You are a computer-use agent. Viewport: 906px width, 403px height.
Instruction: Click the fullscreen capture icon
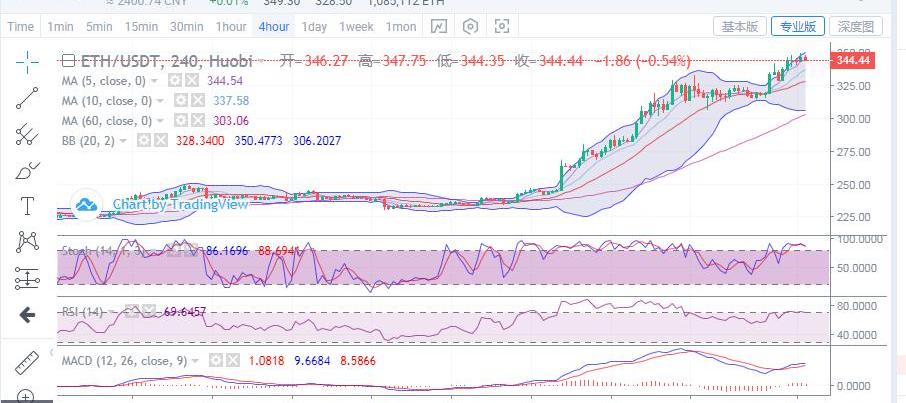(x=502, y=27)
